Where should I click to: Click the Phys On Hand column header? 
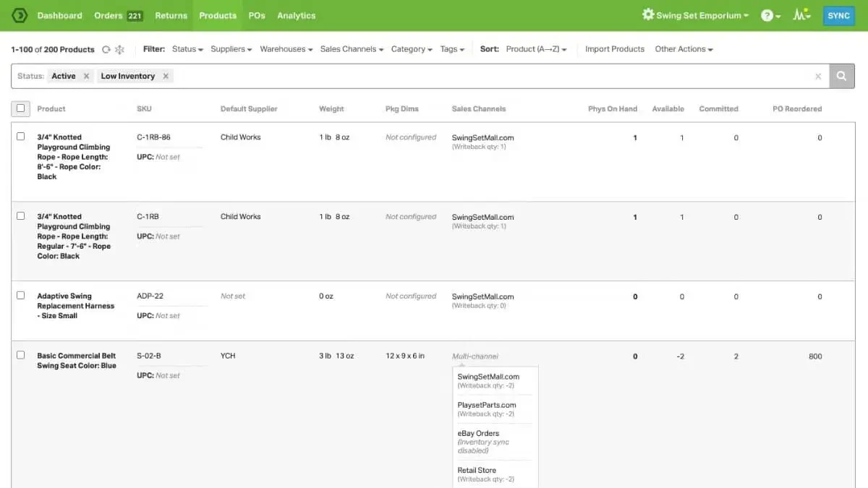pyautogui.click(x=613, y=108)
